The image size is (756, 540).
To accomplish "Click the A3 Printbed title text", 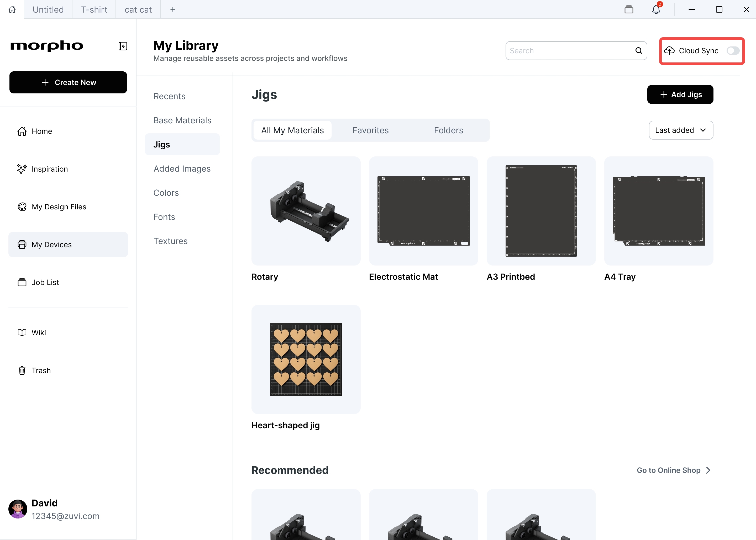I will [511, 277].
